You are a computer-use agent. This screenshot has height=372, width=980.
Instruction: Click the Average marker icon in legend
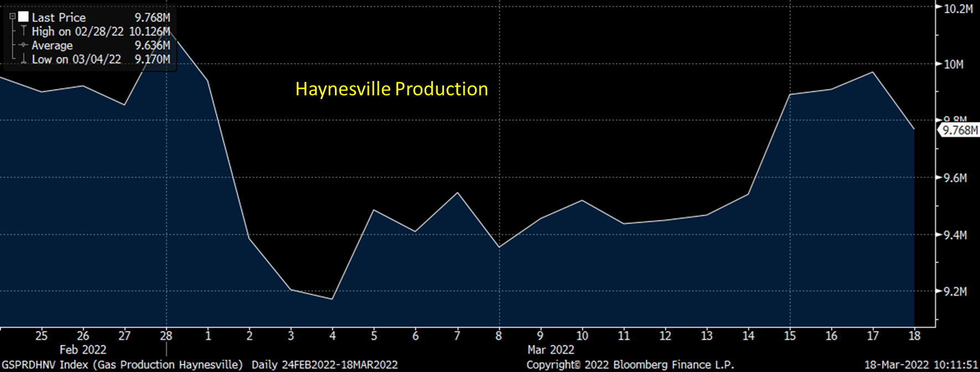[23, 45]
